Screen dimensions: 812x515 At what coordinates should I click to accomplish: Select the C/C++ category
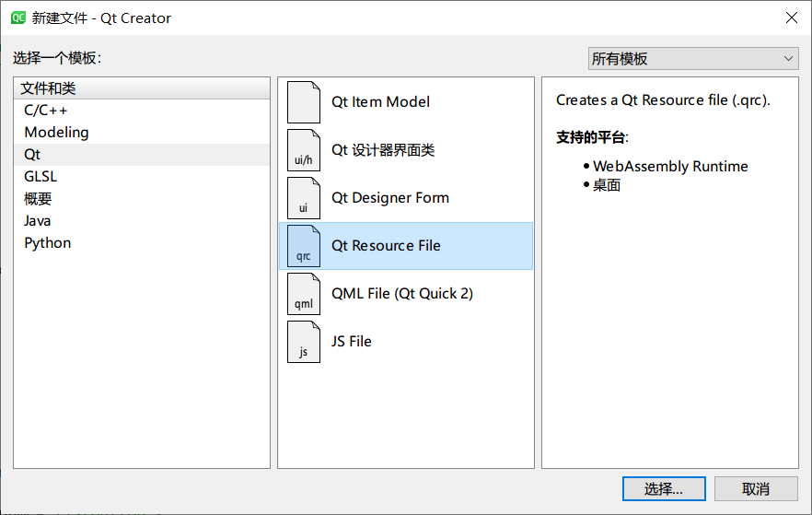pyautogui.click(x=142, y=111)
